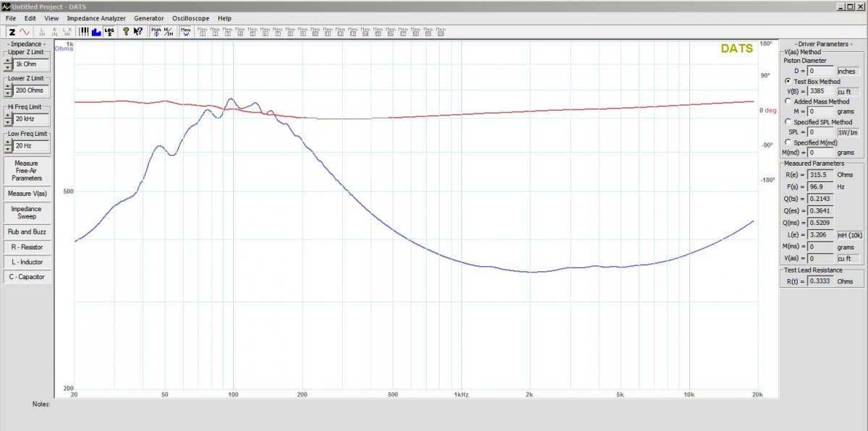Image resolution: width=868 pixels, height=431 pixels.
Task: Select Mem 3 slot icon
Action: click(x=227, y=32)
